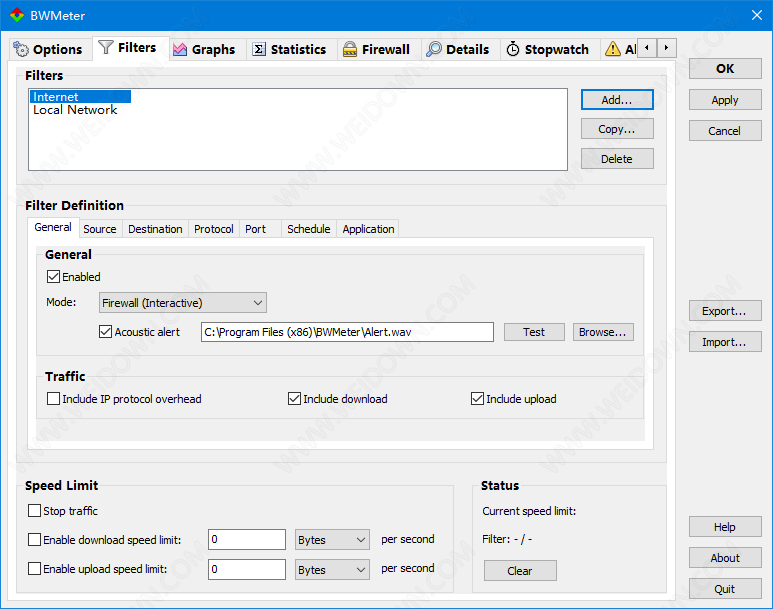Click the download speed limit value field
The width and height of the screenshot is (773, 609).
coord(246,539)
